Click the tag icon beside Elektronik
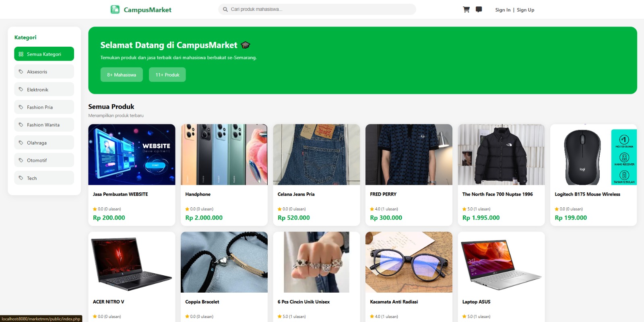The height and width of the screenshot is (322, 644). [21, 89]
